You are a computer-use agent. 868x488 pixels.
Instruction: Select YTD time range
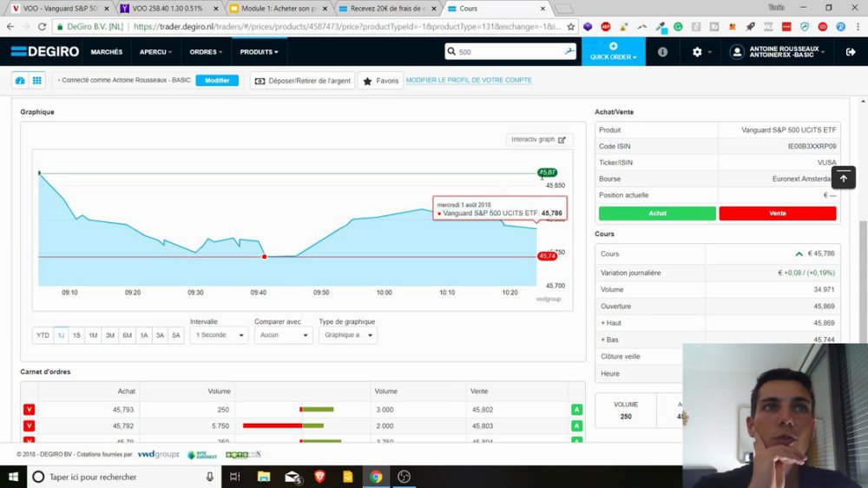point(43,335)
